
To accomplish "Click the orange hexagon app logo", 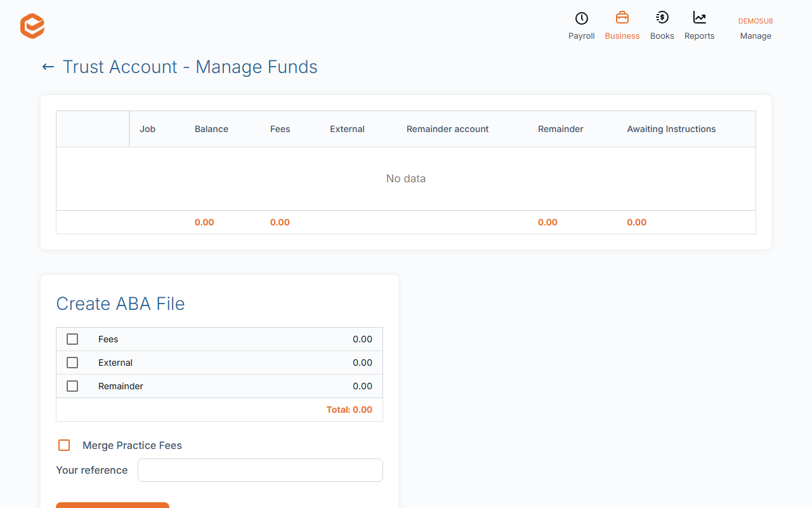I will click(32, 26).
